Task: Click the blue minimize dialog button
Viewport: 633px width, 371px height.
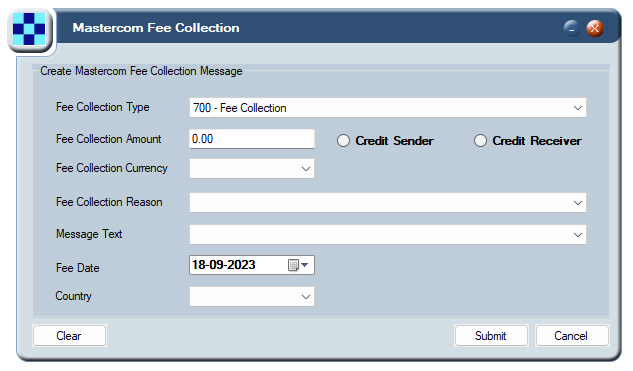Action: (572, 29)
